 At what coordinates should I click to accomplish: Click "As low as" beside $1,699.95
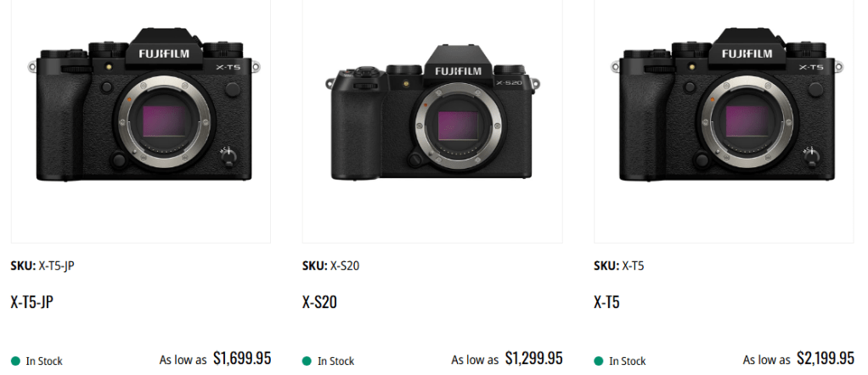click(x=183, y=360)
